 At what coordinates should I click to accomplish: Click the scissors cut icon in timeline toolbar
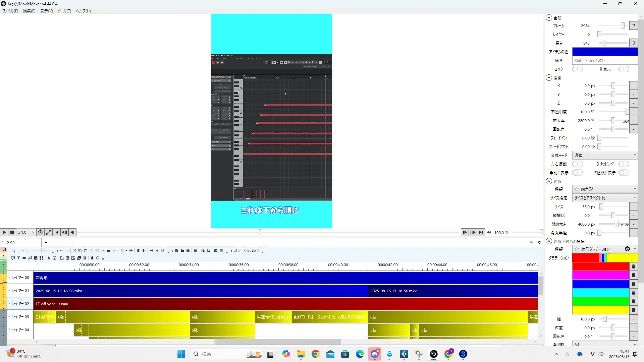(x=74, y=251)
